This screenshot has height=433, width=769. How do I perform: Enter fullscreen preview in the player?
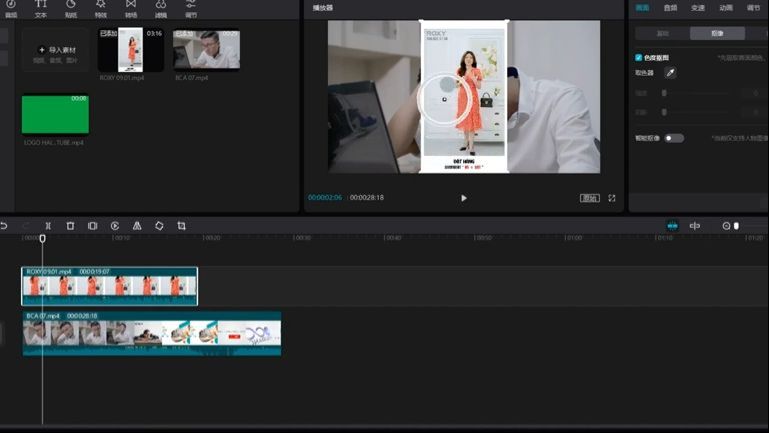point(612,198)
